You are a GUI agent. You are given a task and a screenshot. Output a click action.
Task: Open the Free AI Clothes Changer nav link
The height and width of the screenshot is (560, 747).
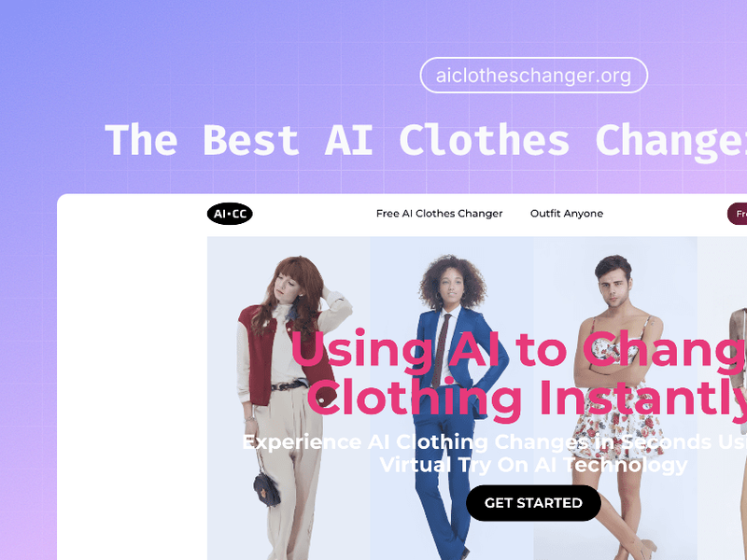[439, 214]
